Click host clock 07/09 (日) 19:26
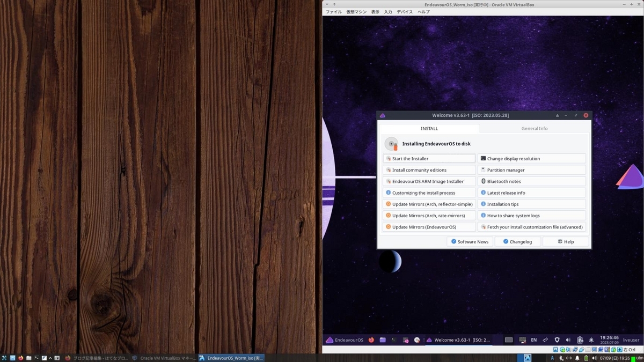Screen dimensions: 644x362 614,358
